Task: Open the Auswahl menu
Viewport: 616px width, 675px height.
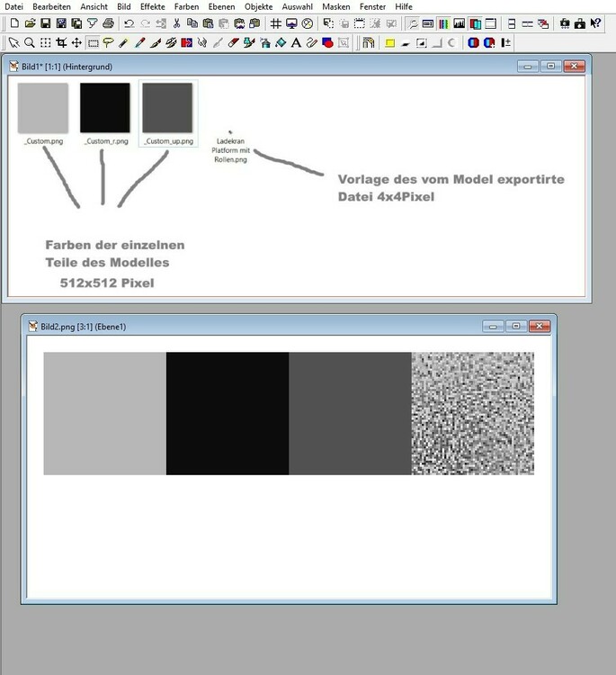Action: pyautogui.click(x=298, y=7)
